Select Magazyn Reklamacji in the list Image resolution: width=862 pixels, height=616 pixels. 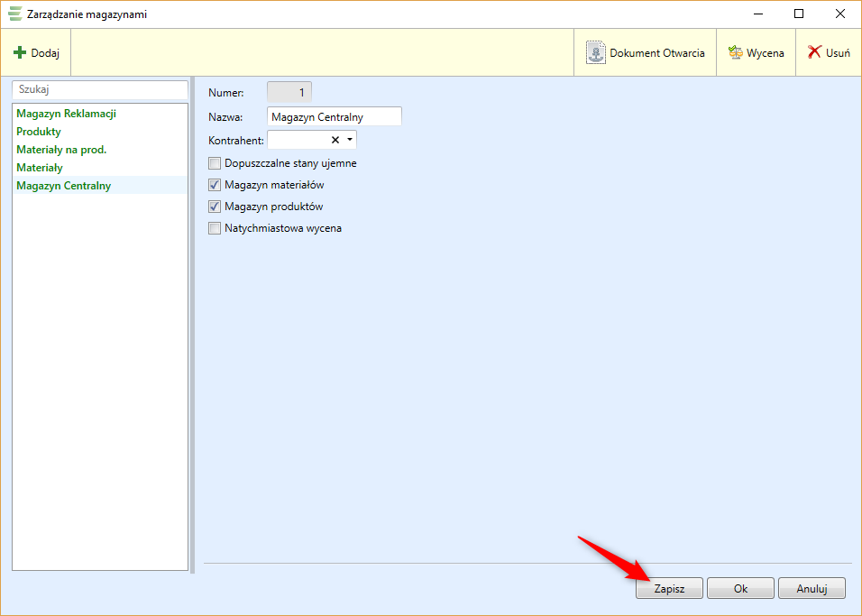[66, 114]
